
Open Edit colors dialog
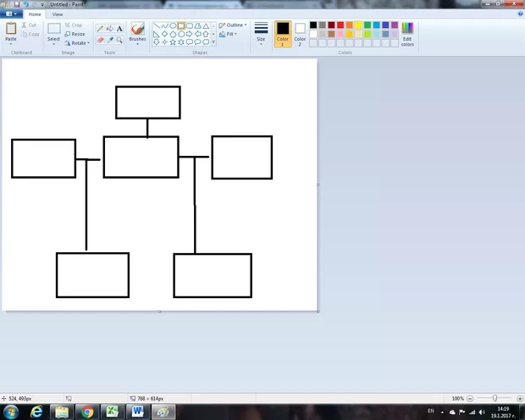[x=407, y=32]
